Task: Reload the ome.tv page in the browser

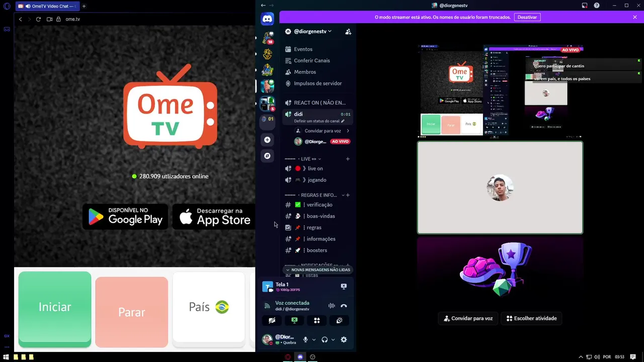Action: point(38,19)
